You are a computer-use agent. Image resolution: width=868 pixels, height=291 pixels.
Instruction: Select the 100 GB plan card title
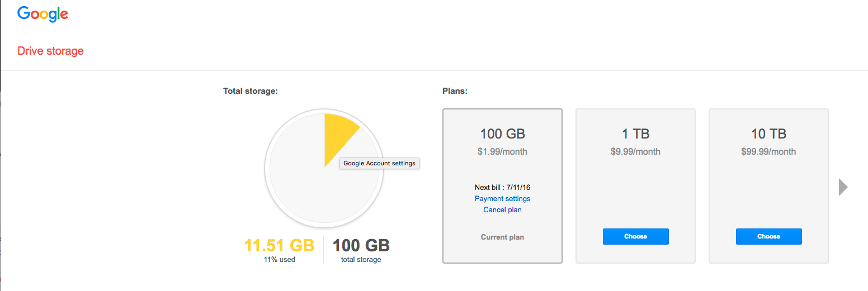(x=502, y=134)
